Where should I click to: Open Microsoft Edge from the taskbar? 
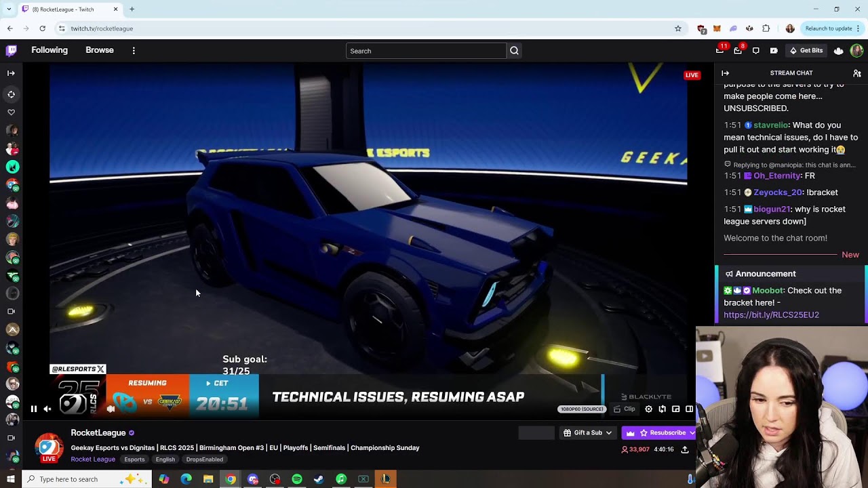point(186,479)
